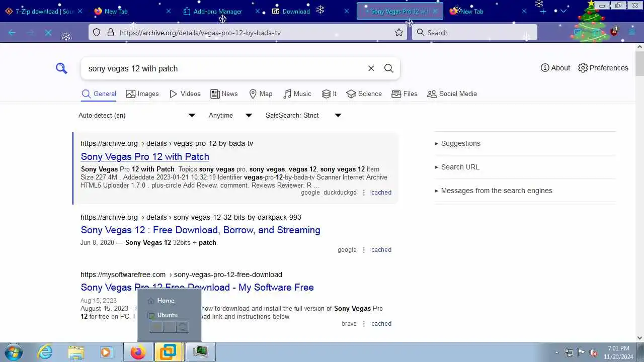Viewport: 644px width, 362px height.
Task: Switch to the Files category
Action: [x=405, y=94]
